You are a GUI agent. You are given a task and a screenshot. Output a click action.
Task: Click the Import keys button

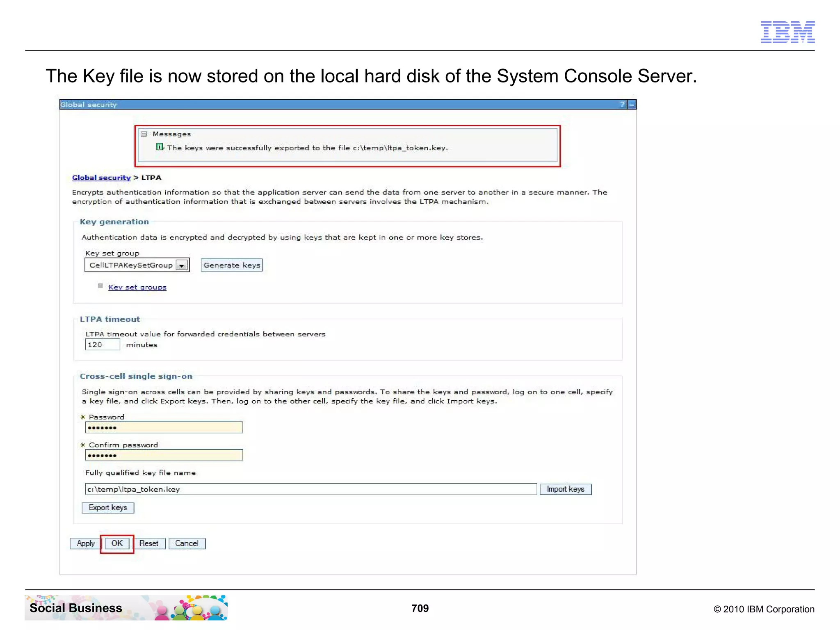click(x=566, y=489)
